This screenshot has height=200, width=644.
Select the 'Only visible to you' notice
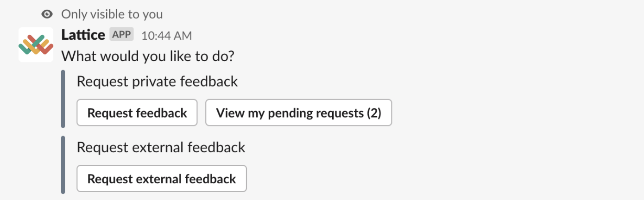[x=112, y=14]
